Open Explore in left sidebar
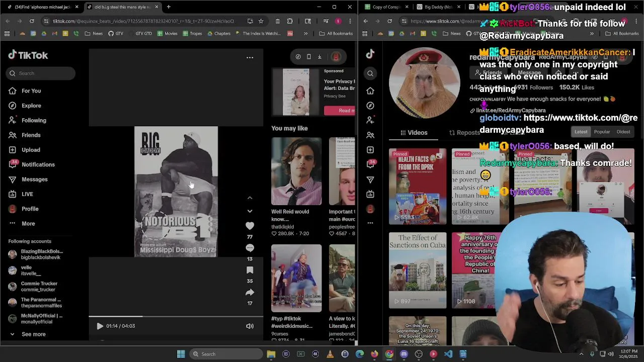 (25, 106)
